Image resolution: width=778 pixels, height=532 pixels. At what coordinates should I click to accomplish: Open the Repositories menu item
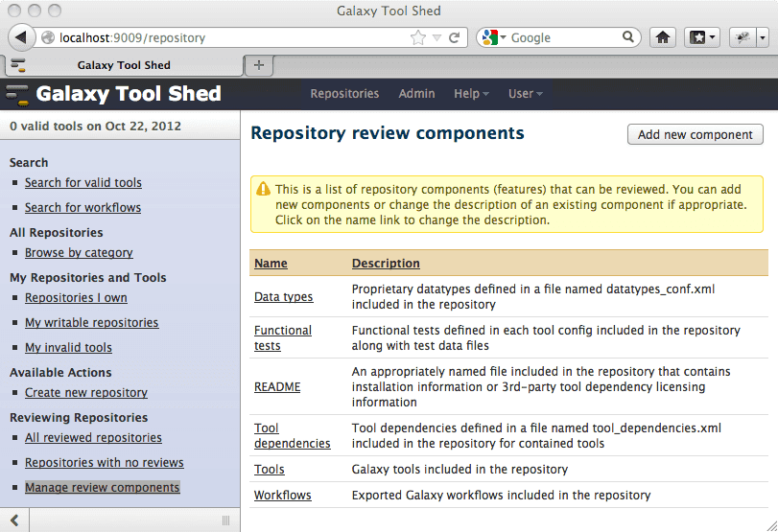click(344, 94)
